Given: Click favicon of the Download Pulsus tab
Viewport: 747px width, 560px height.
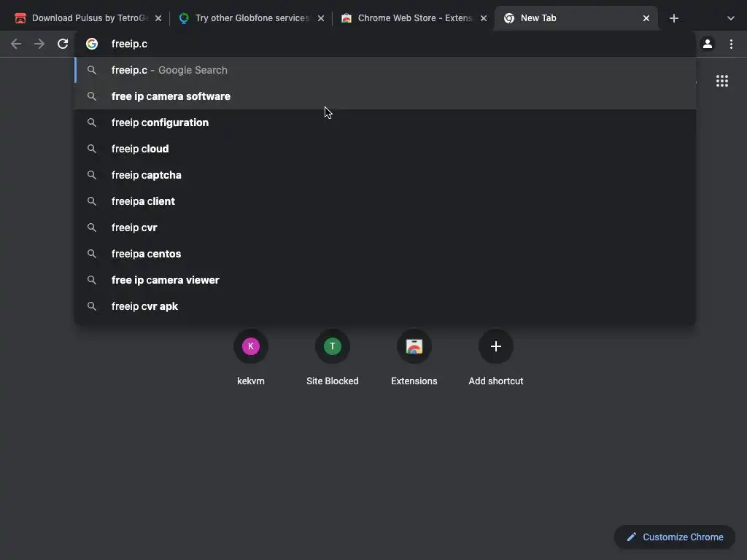Looking at the screenshot, I should click(20, 18).
